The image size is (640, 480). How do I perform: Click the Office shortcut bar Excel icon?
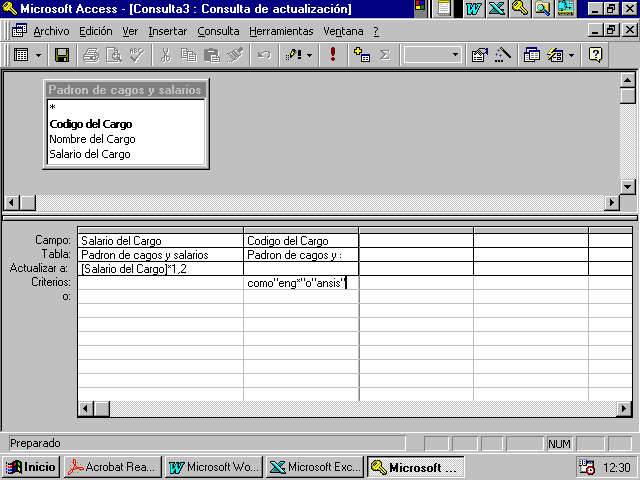click(x=497, y=8)
